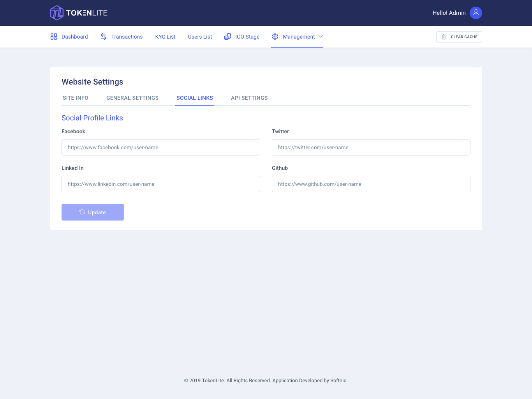Image resolution: width=532 pixels, height=399 pixels.
Task: Switch to the API SETTINGS tab
Action: coord(249,98)
